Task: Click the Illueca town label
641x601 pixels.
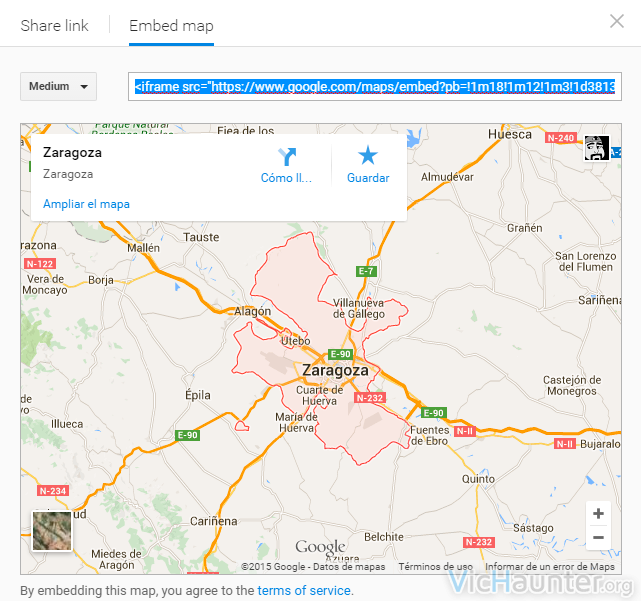Action: point(67,424)
